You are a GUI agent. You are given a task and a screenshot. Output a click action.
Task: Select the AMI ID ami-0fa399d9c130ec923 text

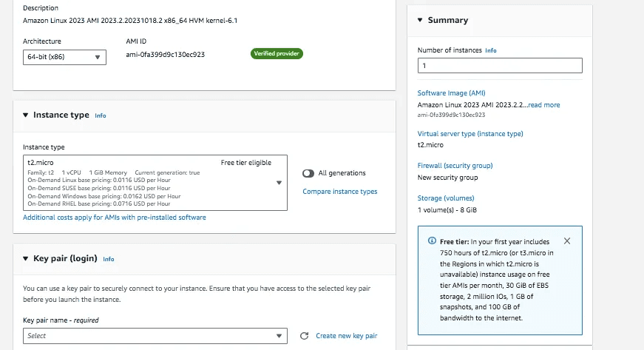165,55
